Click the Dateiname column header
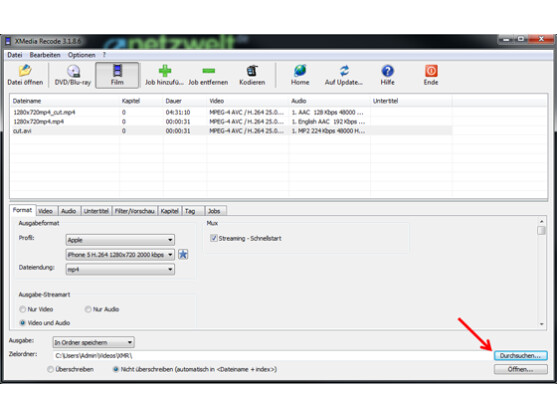Image resolution: width=557 pixels, height=418 pixels. click(65, 101)
